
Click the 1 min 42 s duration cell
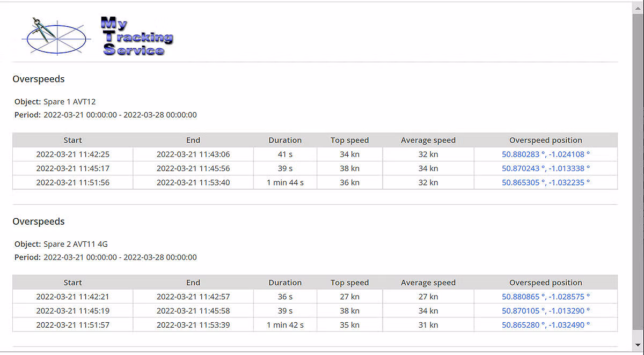(x=286, y=325)
